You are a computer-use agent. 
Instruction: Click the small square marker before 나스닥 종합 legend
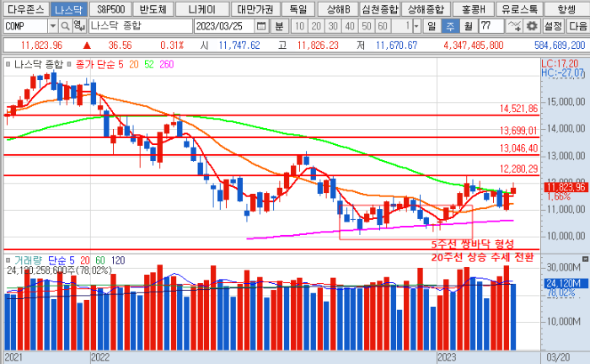coord(8,64)
